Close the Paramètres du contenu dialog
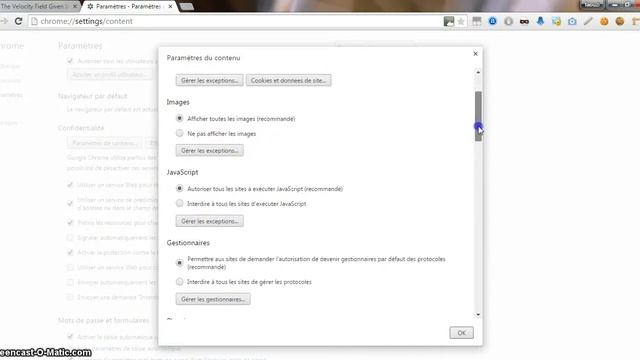 click(x=476, y=53)
